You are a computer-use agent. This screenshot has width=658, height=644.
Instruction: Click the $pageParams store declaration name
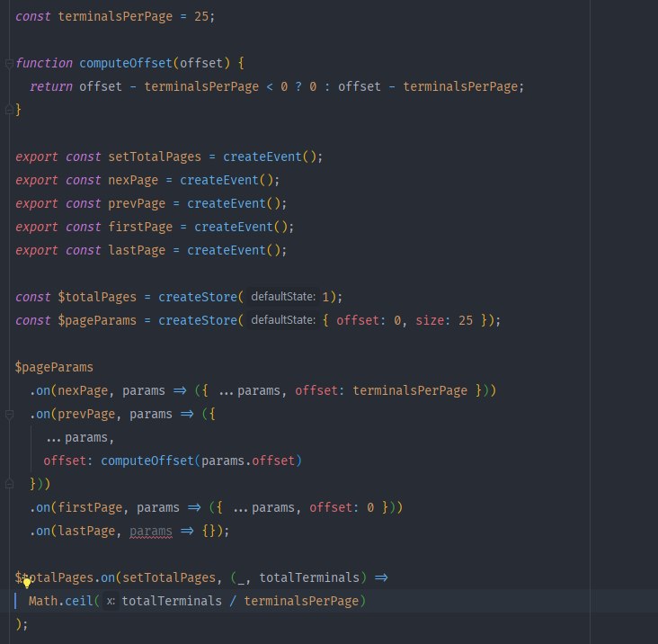(97, 320)
